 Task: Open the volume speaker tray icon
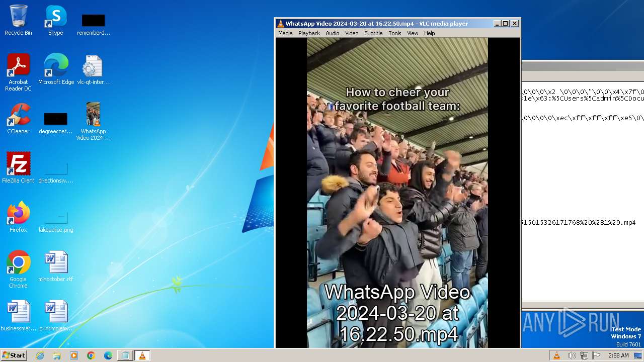(x=572, y=355)
